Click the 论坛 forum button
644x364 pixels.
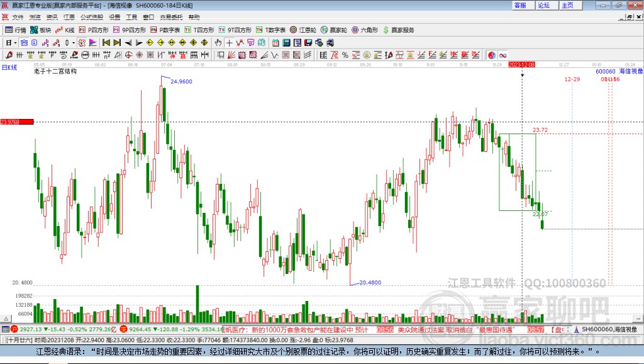(547, 5)
